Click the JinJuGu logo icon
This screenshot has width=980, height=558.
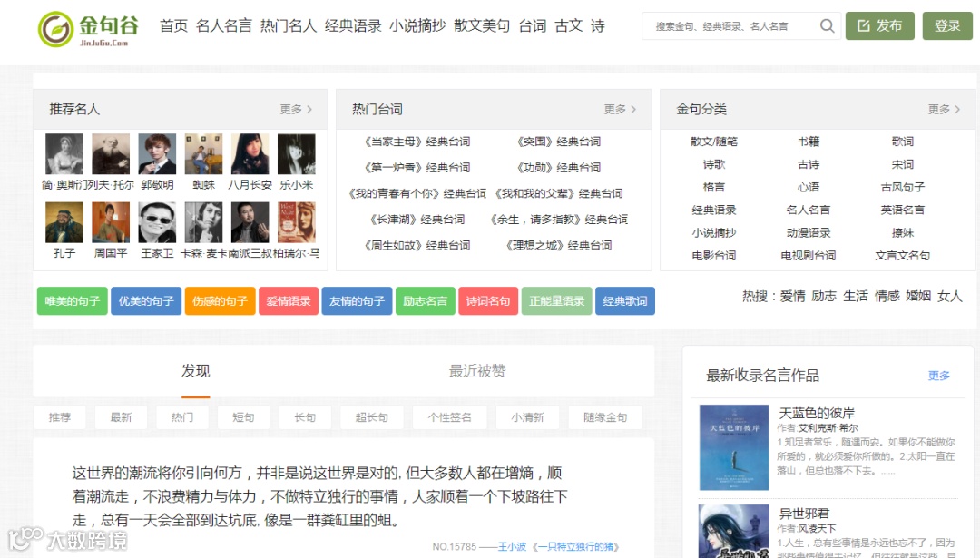55,29
